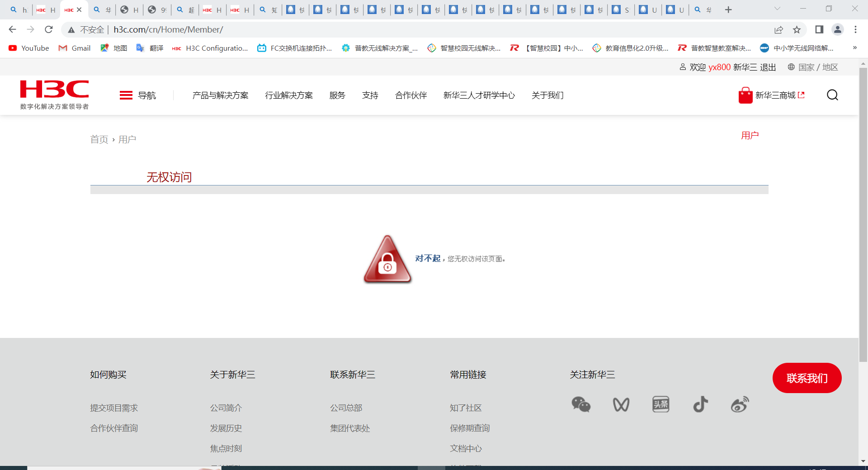Open the 保修期查询 footer link
The image size is (868, 470).
pyautogui.click(x=470, y=428)
